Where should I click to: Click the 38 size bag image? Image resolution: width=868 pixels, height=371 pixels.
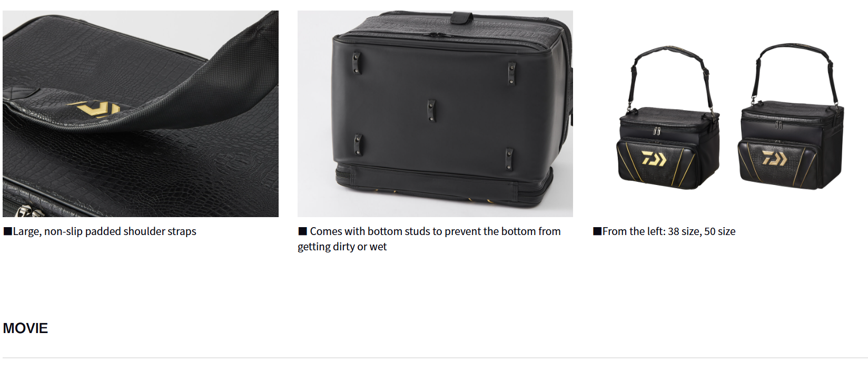[669, 118]
